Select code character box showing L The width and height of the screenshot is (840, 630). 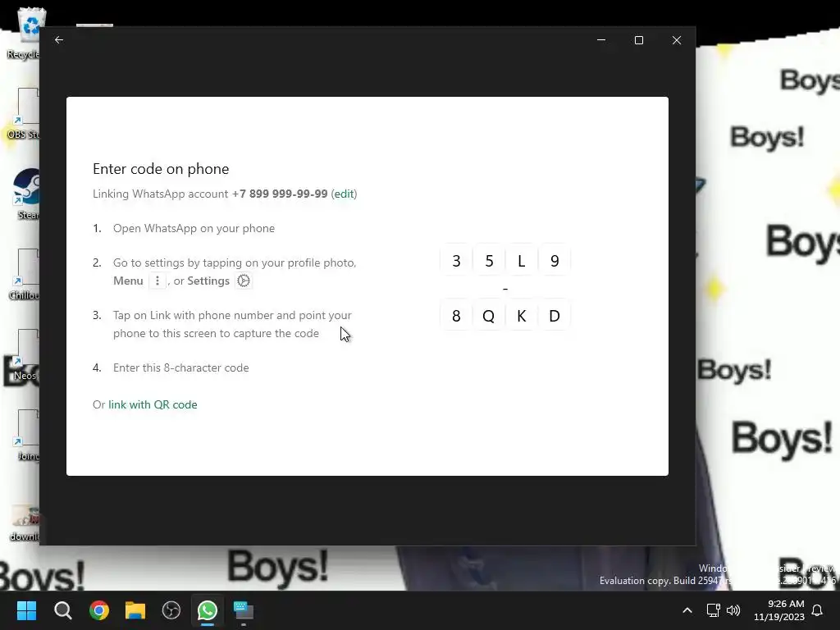tap(521, 260)
